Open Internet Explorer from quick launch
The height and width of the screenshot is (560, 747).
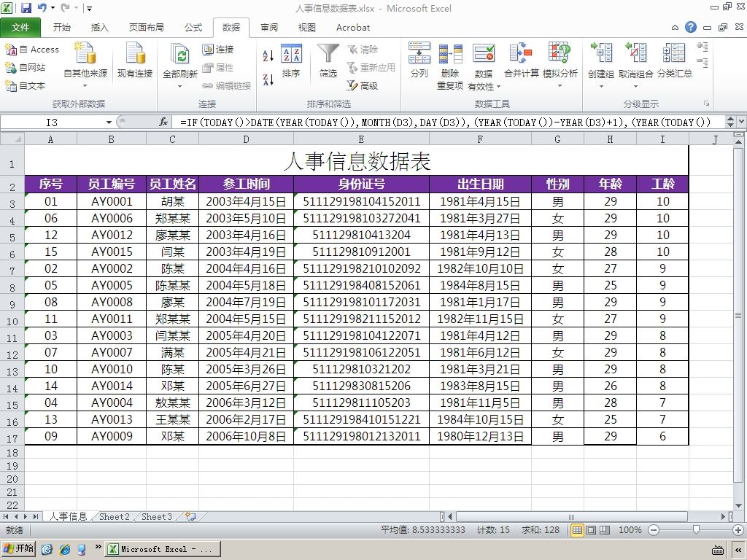pyautogui.click(x=64, y=549)
